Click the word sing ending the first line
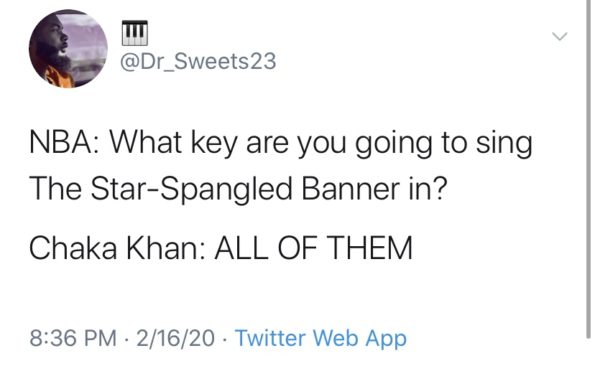595x366 pixels. [x=505, y=144]
